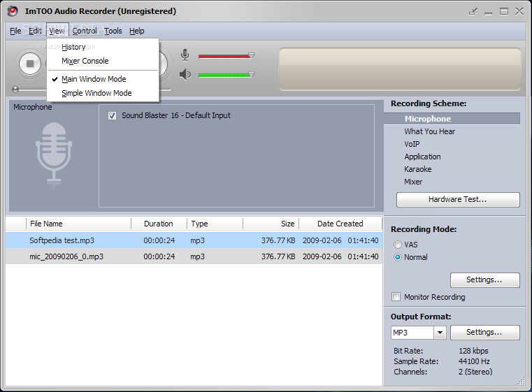This screenshot has height=392, width=532.
Task: Sort by File Name column header
Action: click(78, 224)
